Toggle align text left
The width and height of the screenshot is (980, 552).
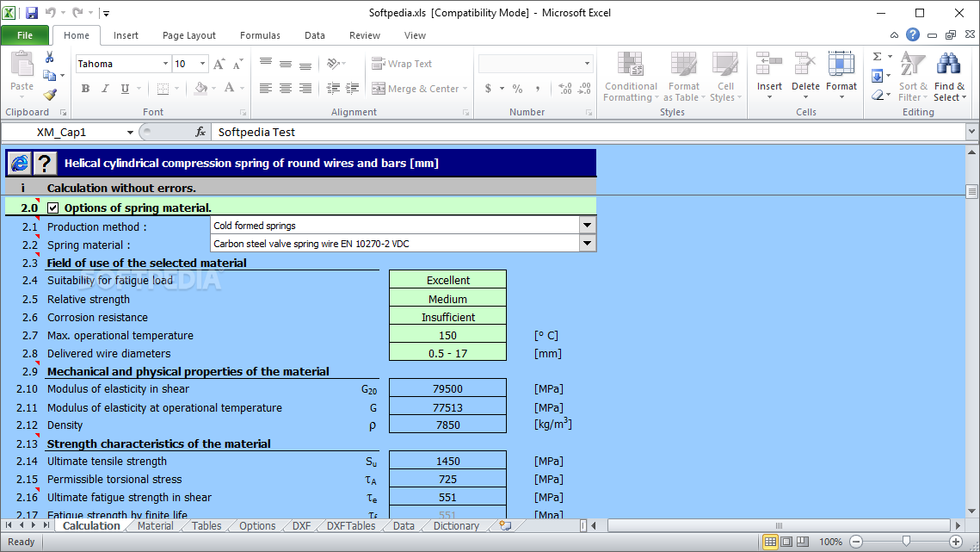tap(266, 89)
